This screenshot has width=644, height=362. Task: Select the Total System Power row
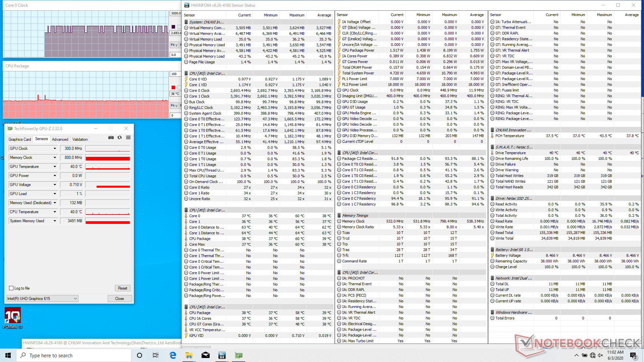pos(411,73)
